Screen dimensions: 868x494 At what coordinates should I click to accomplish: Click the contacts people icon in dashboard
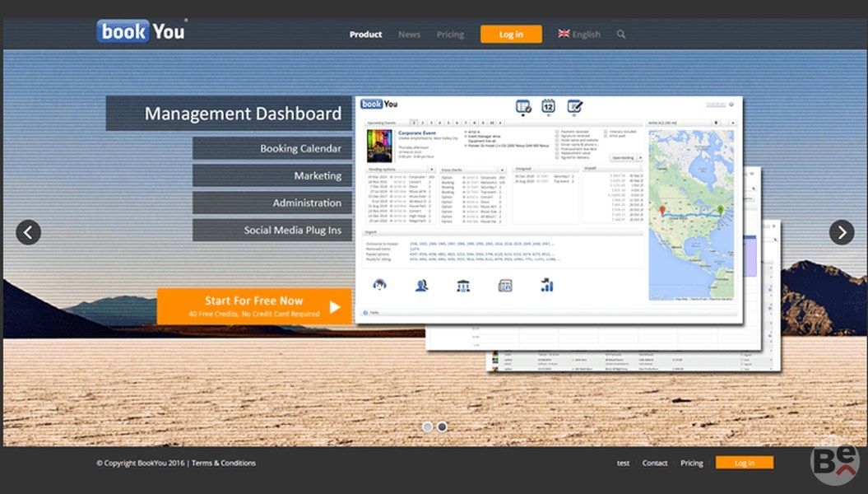pos(422,285)
